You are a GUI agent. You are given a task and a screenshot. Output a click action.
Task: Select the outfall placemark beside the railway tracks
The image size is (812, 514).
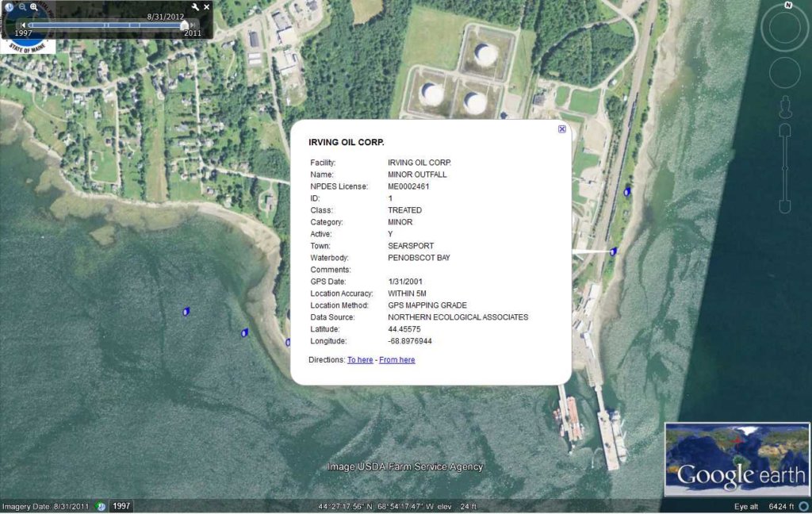[x=627, y=192]
